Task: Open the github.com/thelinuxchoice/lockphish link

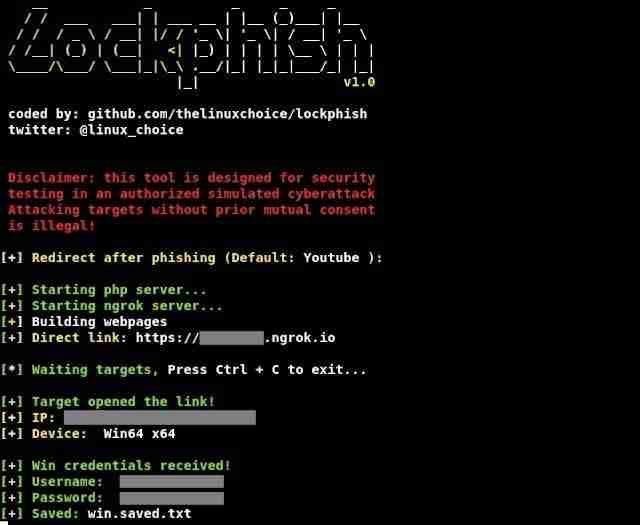Action: (x=227, y=114)
